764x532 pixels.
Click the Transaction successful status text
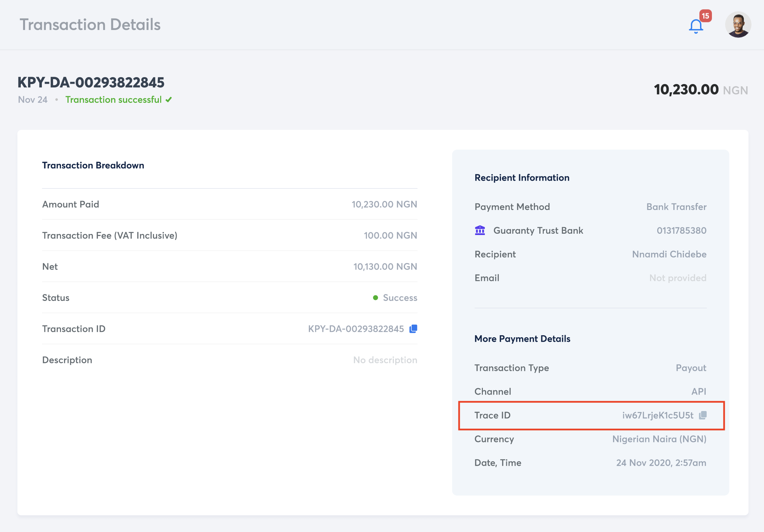tap(113, 100)
